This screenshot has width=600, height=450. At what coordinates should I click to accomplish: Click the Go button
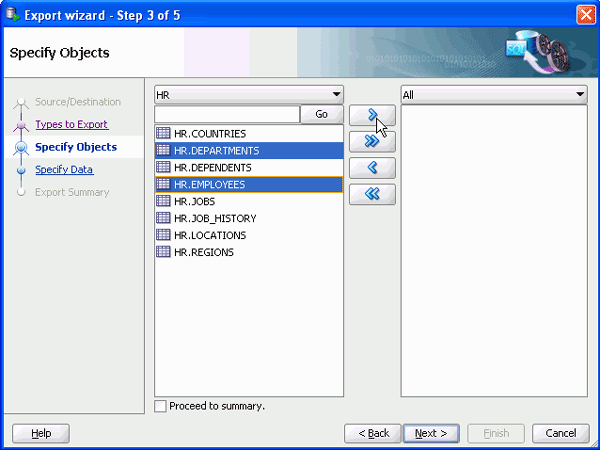(x=321, y=114)
